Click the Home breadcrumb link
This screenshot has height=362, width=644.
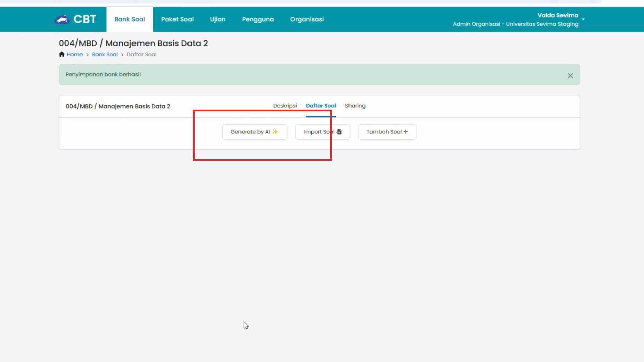point(74,54)
